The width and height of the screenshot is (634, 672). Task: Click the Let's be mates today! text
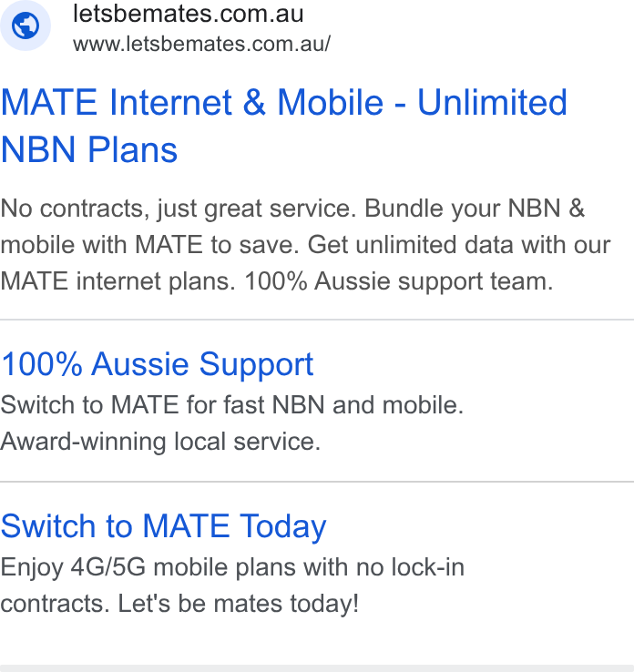coord(238,604)
